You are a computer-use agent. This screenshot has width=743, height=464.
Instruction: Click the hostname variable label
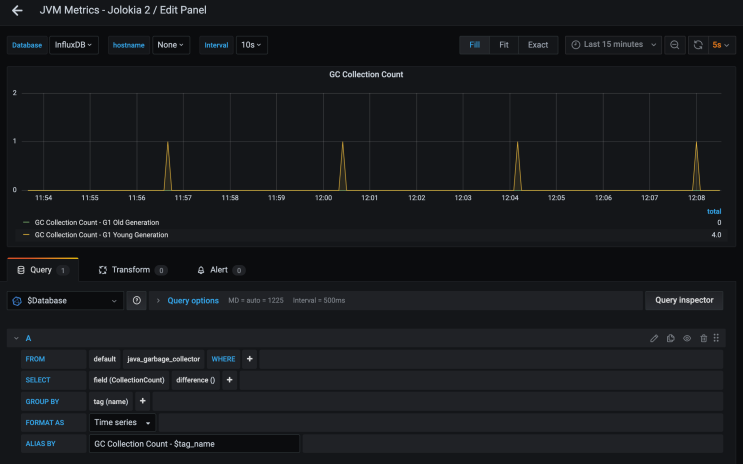[128, 45]
